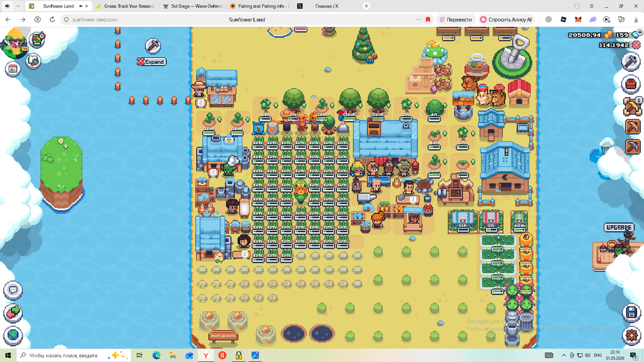Screen dimensions: 644x362
Task: Show hidden system tray icons
Action: (x=563, y=355)
